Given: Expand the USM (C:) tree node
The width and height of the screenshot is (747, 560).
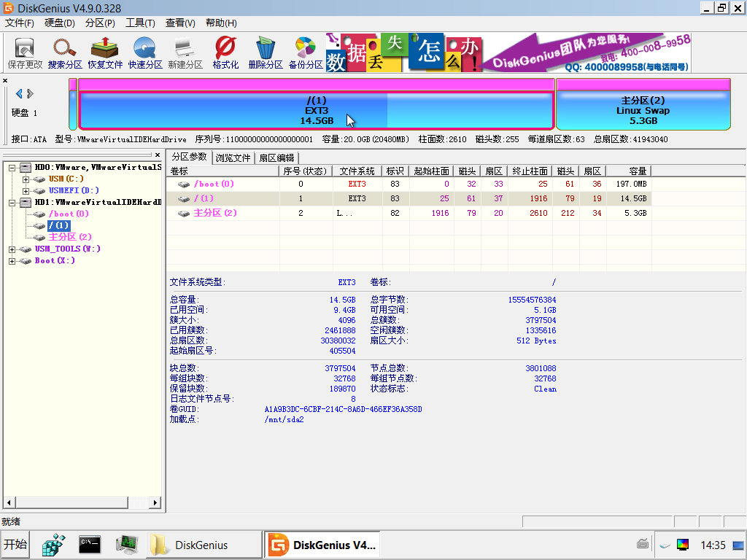Looking at the screenshot, I should pos(26,179).
